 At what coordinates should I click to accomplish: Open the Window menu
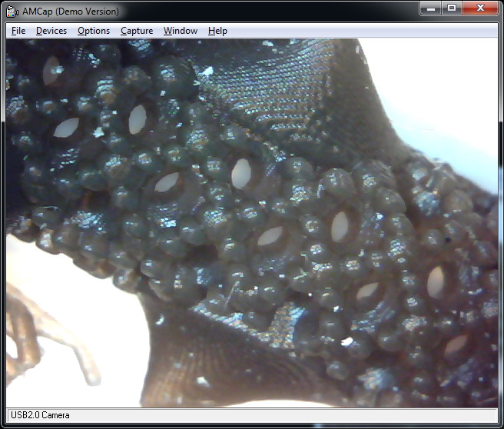[181, 31]
